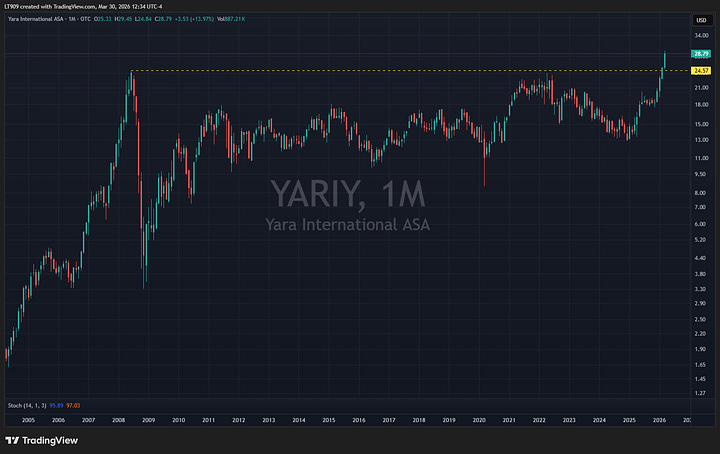Select the yellow 24.57 price line label
Viewport: 720px width, 454px height.
[701, 71]
